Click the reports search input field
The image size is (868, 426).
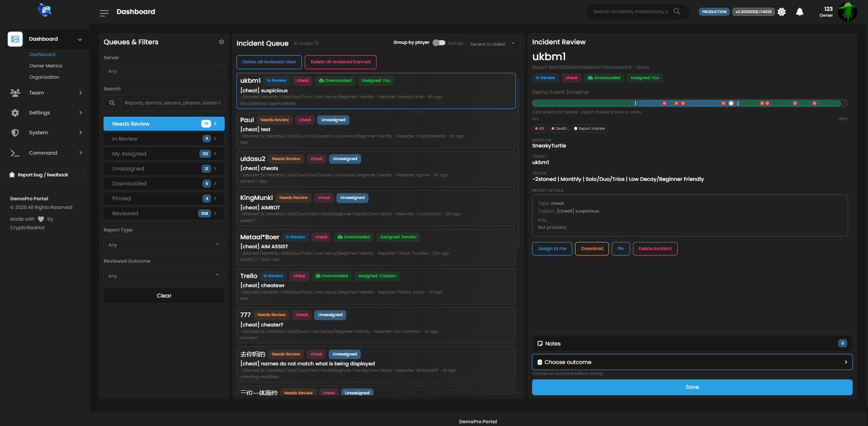(x=172, y=103)
